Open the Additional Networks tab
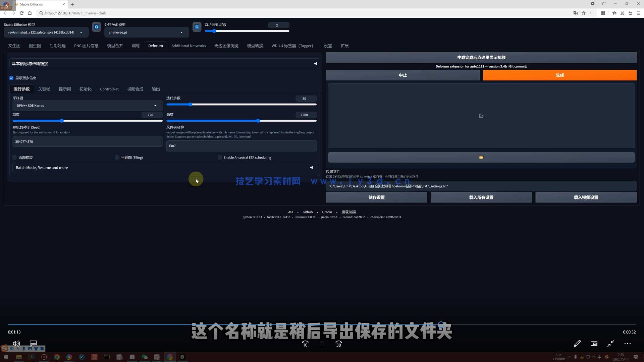This screenshot has width=644, height=362. [x=189, y=46]
